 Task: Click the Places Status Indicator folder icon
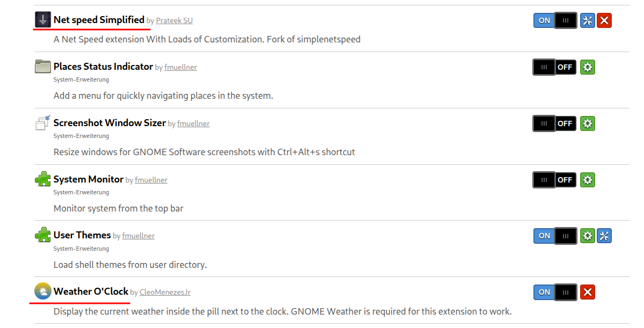pyautogui.click(x=43, y=67)
